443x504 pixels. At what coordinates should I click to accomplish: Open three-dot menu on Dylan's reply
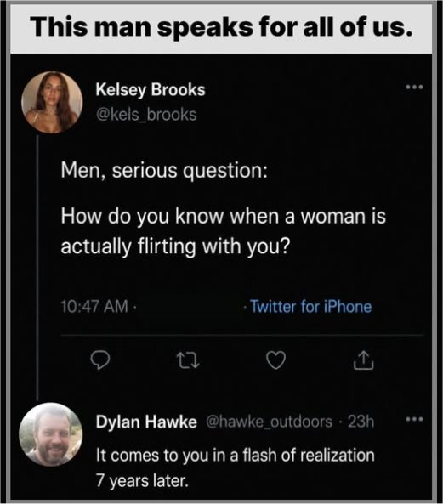(414, 419)
